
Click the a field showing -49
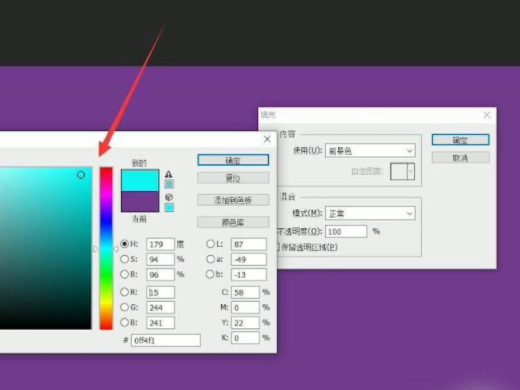249,259
